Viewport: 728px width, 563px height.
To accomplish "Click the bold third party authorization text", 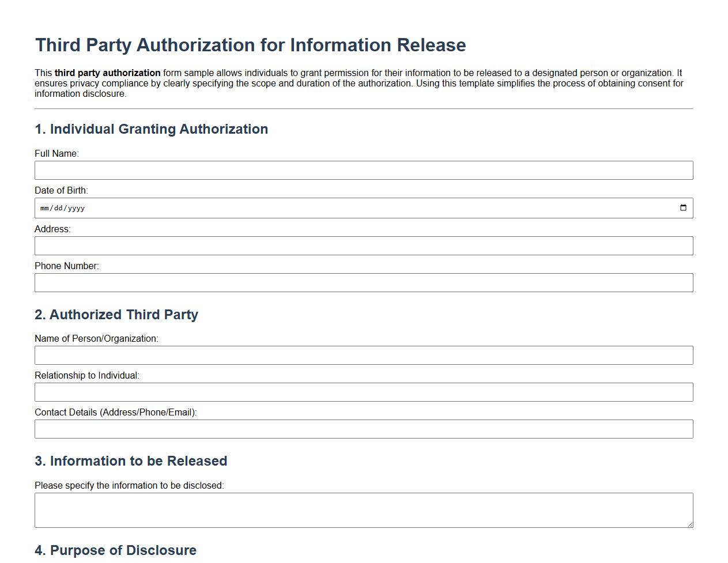I will point(107,73).
